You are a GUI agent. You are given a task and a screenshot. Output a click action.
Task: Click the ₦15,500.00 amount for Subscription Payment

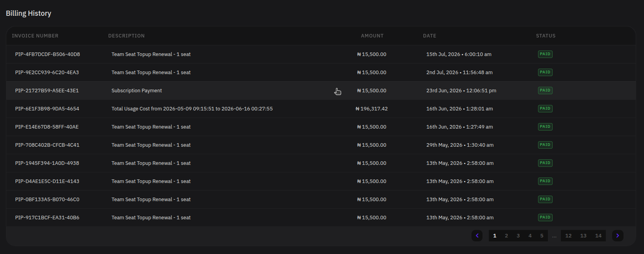point(372,91)
